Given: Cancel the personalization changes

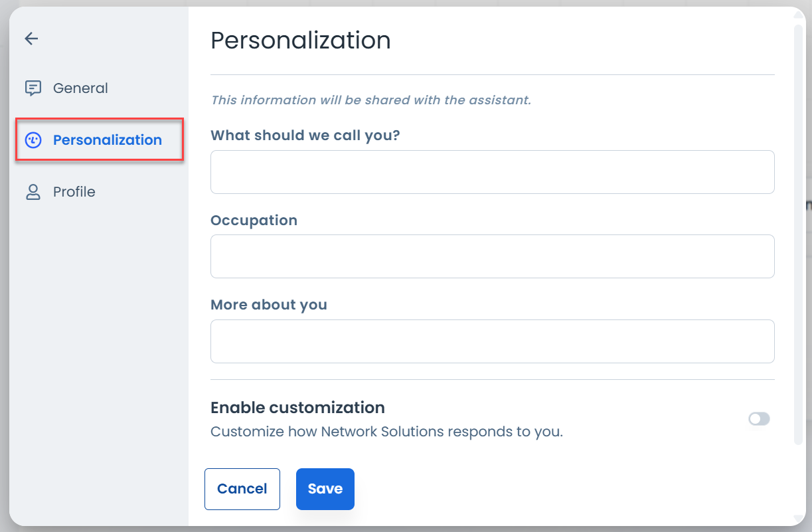Looking at the screenshot, I should coord(242,489).
